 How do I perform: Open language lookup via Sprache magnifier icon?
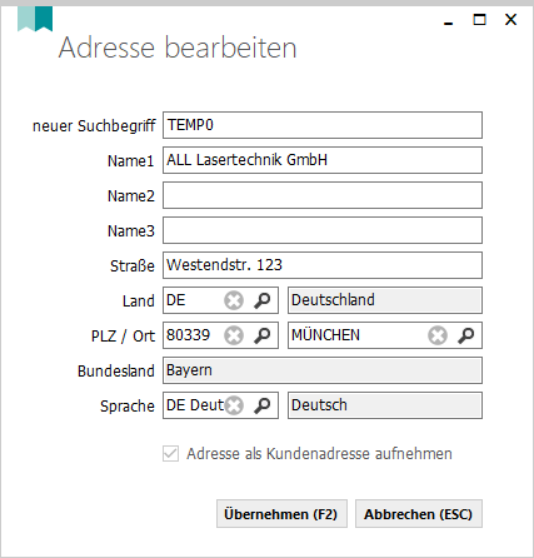(x=262, y=405)
